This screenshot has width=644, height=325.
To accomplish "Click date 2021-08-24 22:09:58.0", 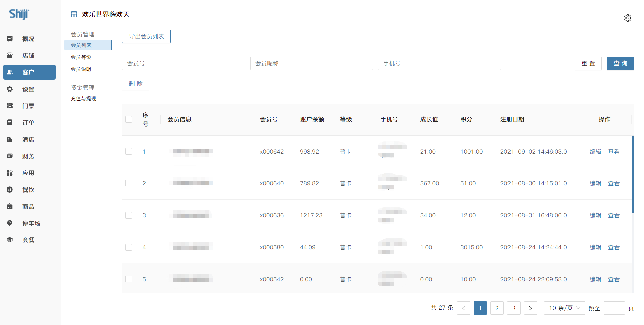I will [533, 279].
